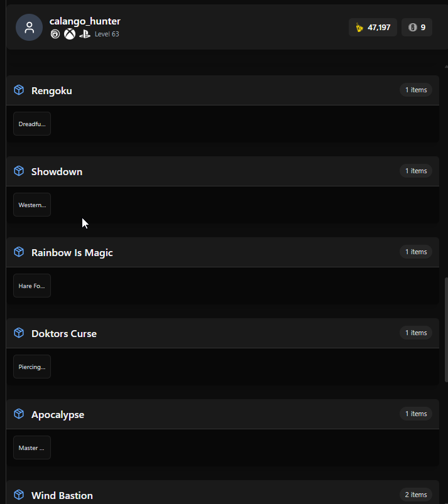Click the Showdown cube icon
Viewport: 448px width, 504px height.
click(19, 171)
